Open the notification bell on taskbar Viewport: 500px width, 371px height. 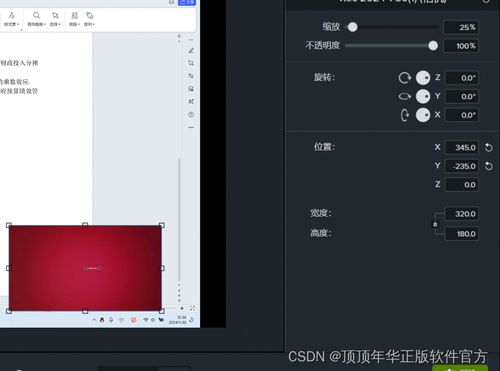pyautogui.click(x=192, y=320)
